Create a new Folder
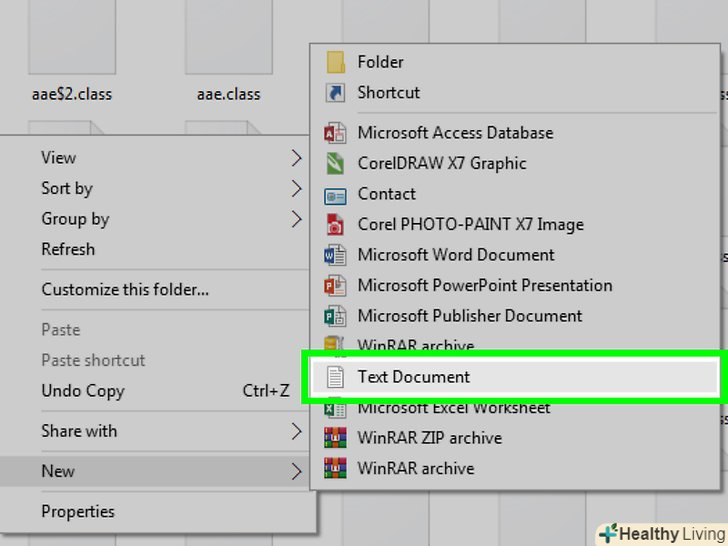Image resolution: width=728 pixels, height=546 pixels. coord(515,62)
